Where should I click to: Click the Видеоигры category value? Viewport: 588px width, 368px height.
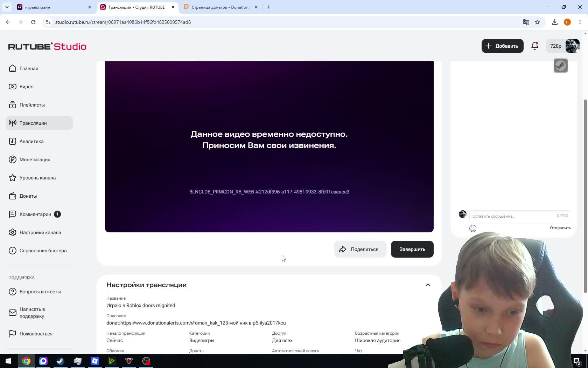(202, 340)
